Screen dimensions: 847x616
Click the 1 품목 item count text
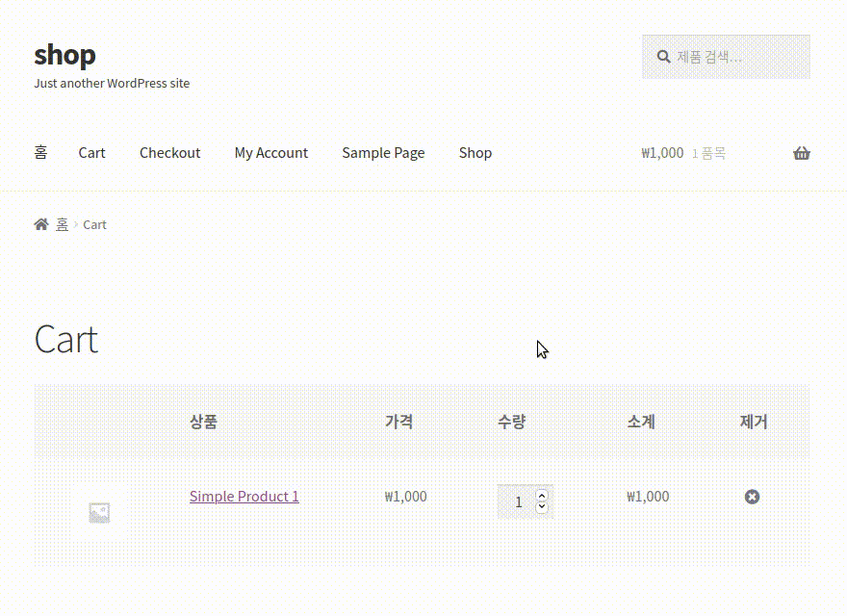tap(708, 153)
